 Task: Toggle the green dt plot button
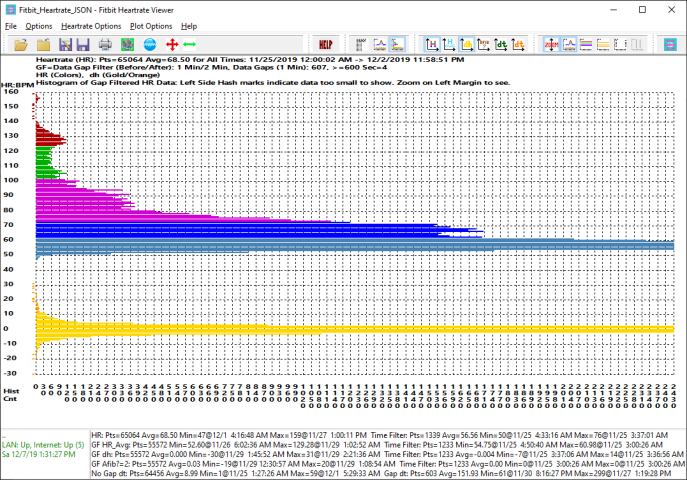pos(501,45)
